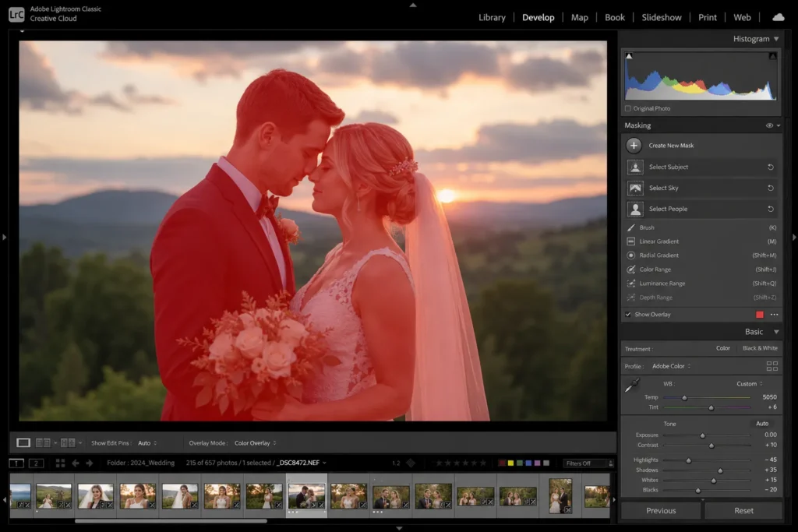The height and width of the screenshot is (532, 798).
Task: Filter by yellow color label
Action: (x=510, y=463)
